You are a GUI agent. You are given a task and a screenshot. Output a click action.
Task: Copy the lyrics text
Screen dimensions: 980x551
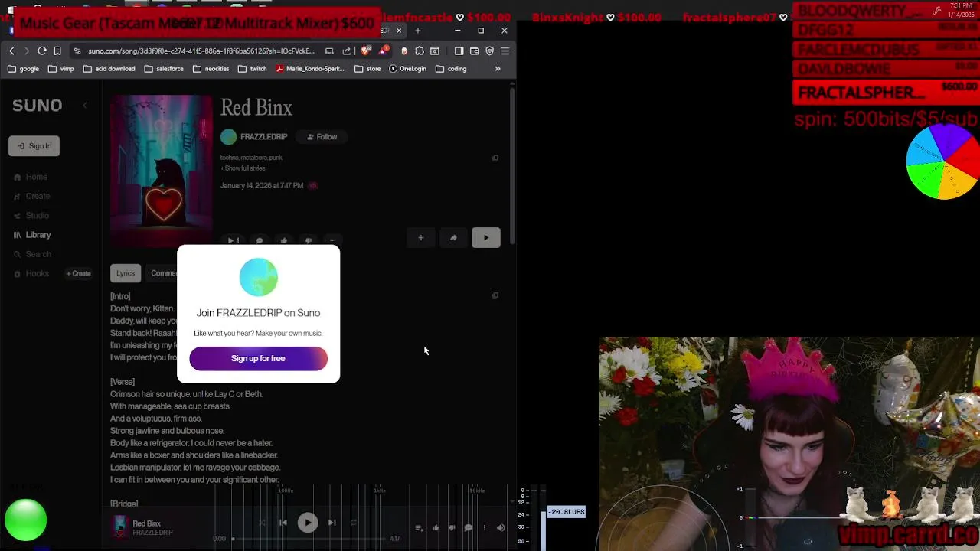(495, 296)
